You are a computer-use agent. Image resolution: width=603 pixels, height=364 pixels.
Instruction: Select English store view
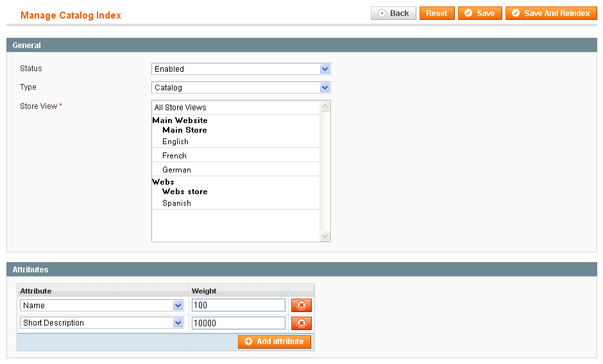(175, 142)
